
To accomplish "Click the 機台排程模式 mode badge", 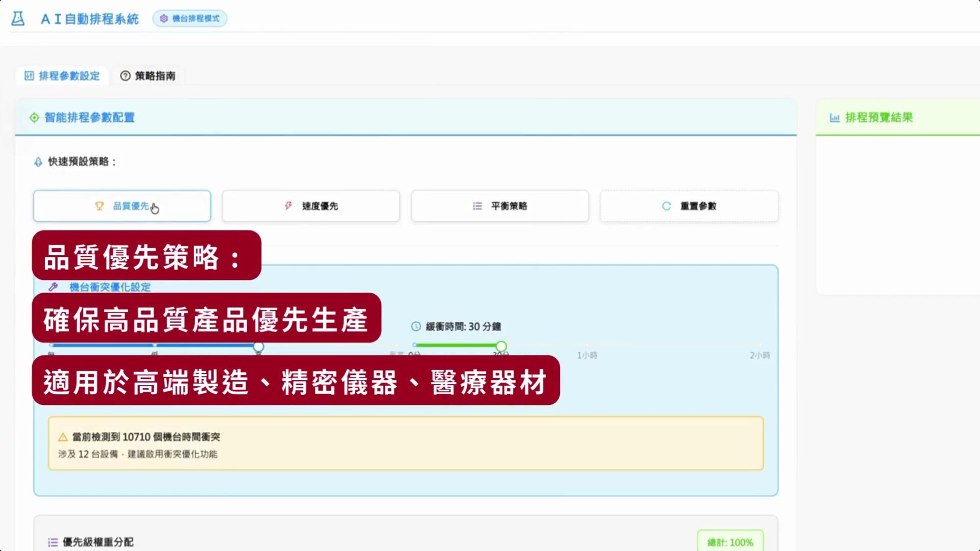I will (x=190, y=18).
